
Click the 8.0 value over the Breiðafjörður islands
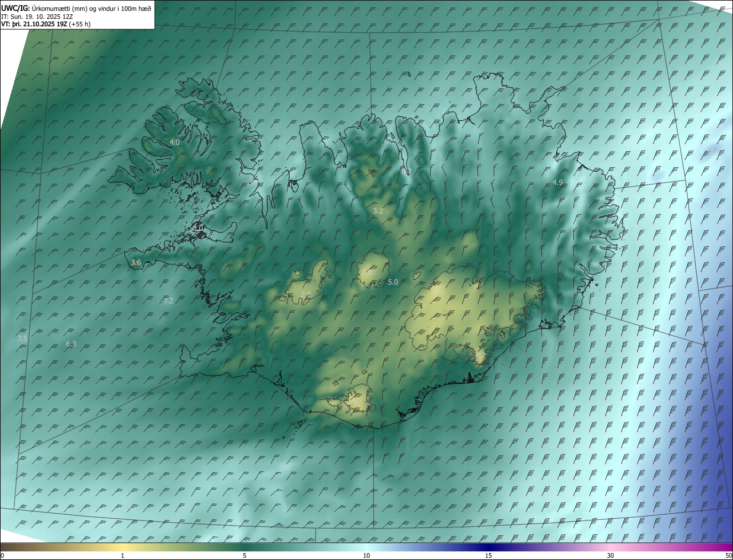coord(198,228)
